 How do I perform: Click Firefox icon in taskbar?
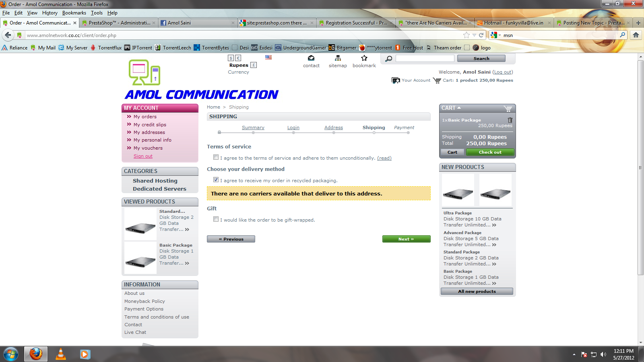click(x=36, y=354)
